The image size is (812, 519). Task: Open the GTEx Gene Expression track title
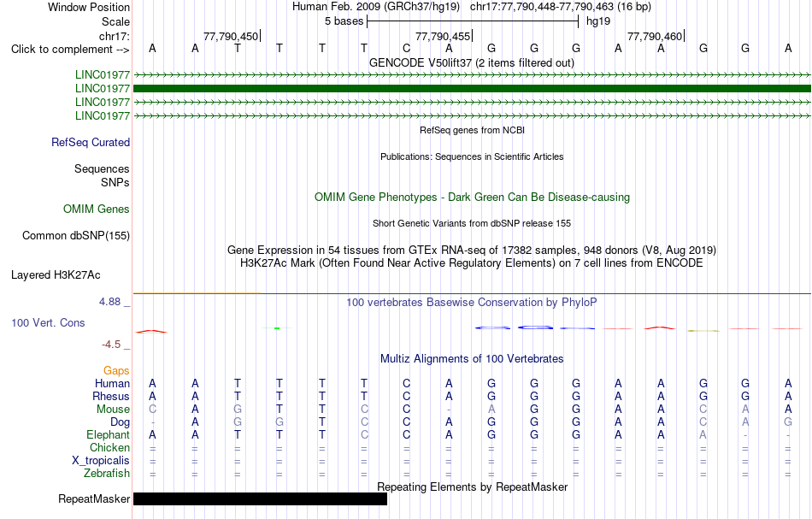(471, 251)
